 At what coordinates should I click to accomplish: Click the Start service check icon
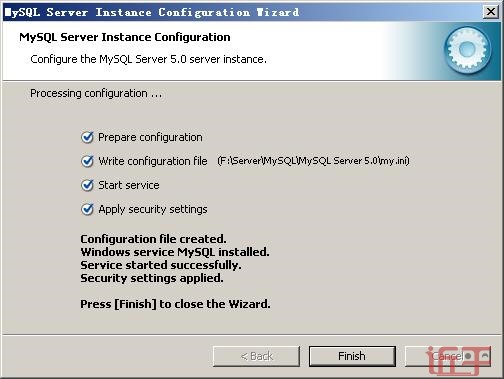87,185
